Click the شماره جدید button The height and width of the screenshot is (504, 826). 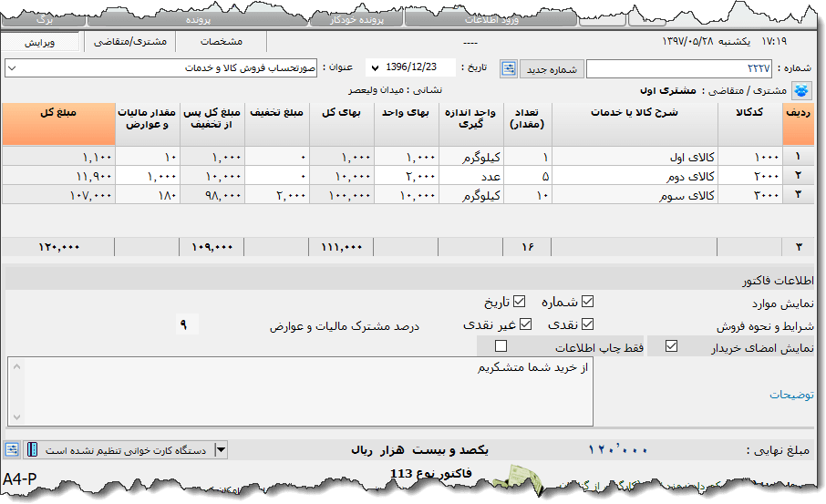(x=552, y=69)
